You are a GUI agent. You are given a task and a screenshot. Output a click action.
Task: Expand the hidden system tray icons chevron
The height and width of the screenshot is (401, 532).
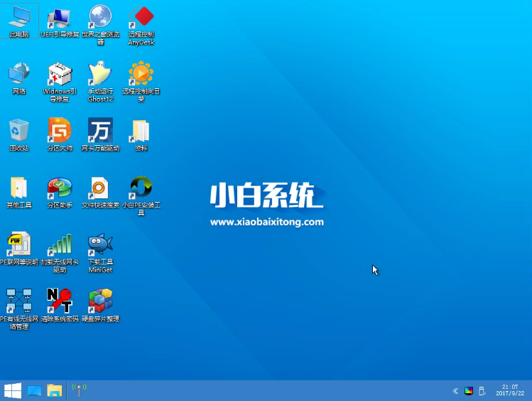455,391
